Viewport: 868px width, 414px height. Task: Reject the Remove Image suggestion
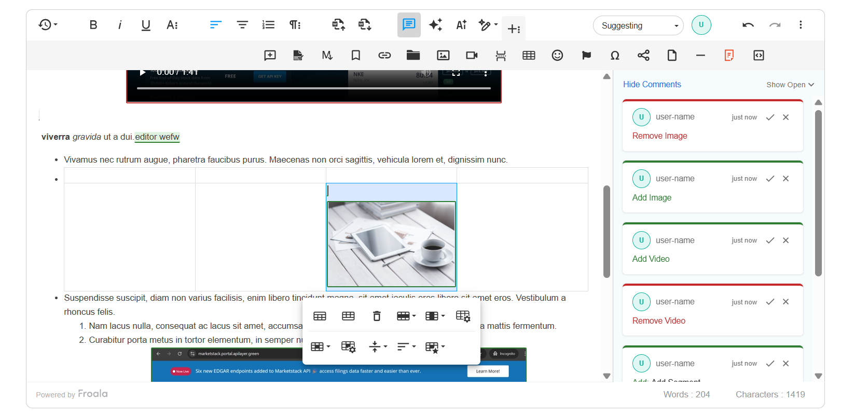point(786,117)
